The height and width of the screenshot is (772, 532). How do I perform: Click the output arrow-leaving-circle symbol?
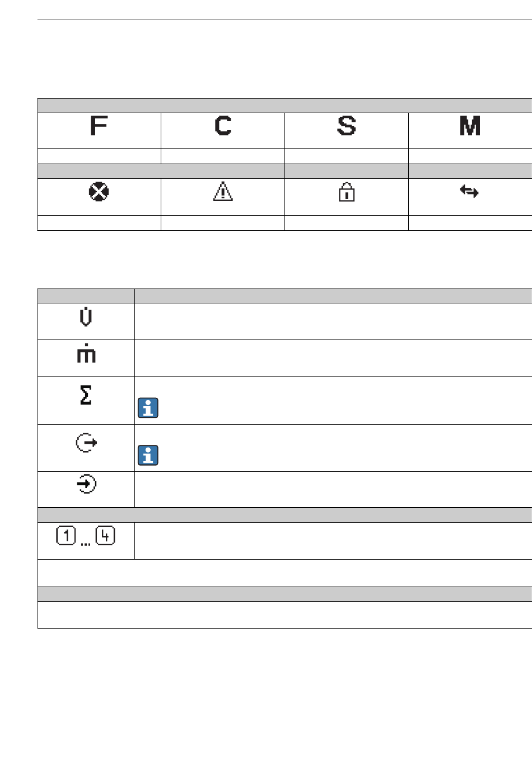(86, 443)
